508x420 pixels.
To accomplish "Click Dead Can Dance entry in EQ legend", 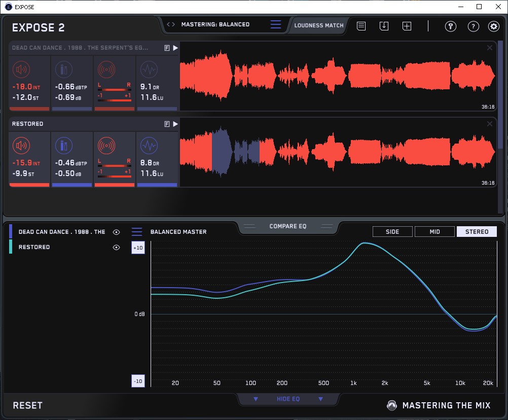I will click(62, 232).
